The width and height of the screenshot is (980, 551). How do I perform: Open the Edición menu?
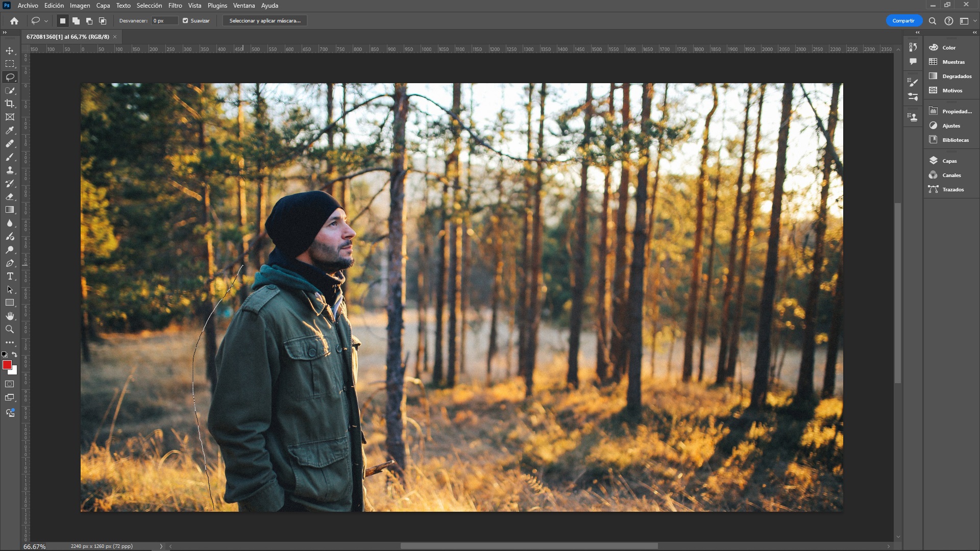pyautogui.click(x=54, y=6)
